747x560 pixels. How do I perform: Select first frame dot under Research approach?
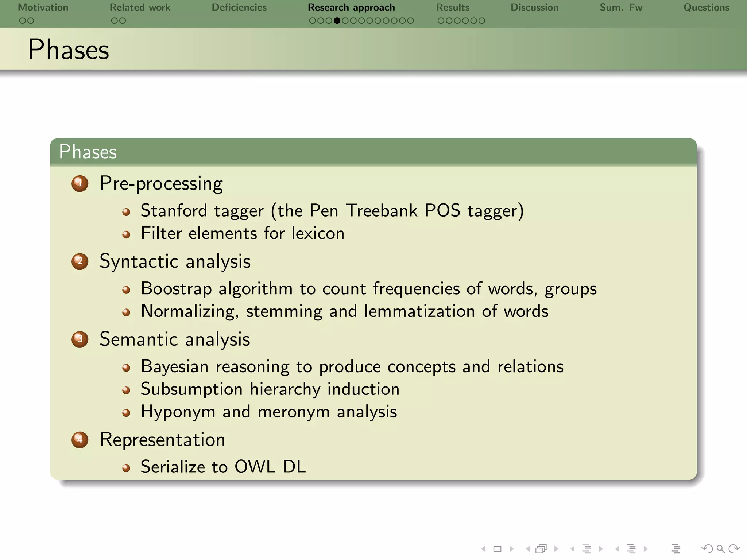point(313,21)
